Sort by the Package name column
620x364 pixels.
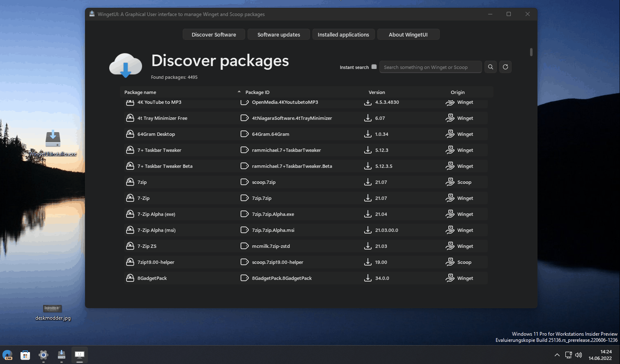[x=140, y=92]
